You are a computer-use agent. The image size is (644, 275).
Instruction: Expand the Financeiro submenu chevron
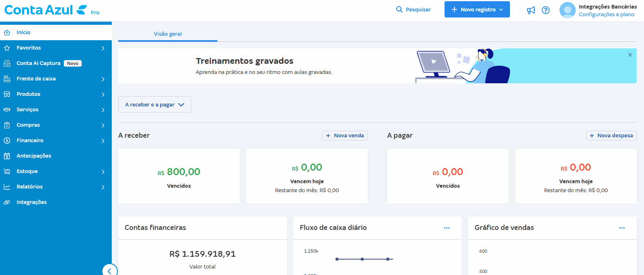click(x=103, y=141)
